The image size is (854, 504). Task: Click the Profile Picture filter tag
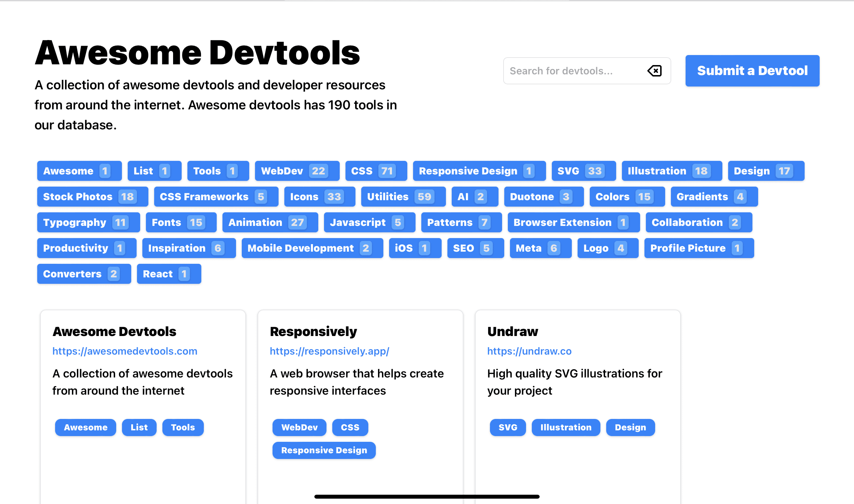699,248
